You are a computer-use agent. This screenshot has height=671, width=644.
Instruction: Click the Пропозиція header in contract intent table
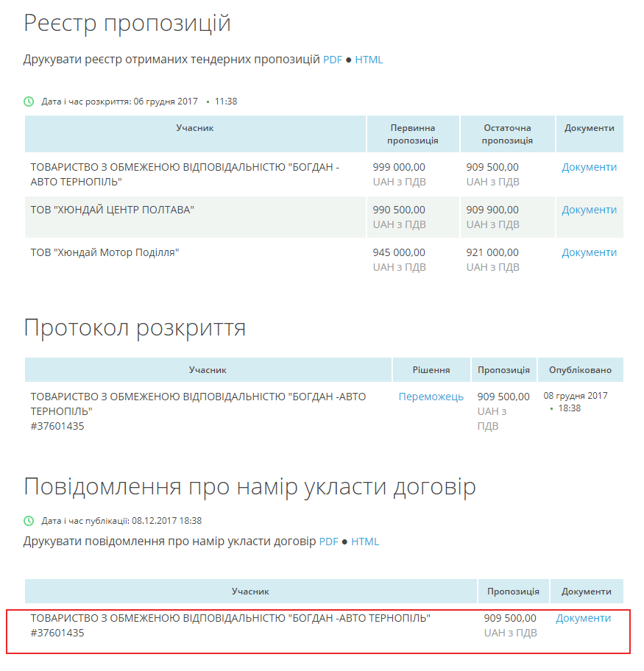tap(513, 592)
